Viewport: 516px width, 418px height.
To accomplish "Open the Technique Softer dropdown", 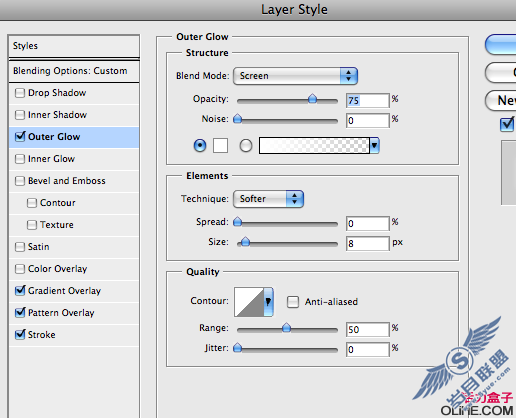I will pyautogui.click(x=268, y=199).
